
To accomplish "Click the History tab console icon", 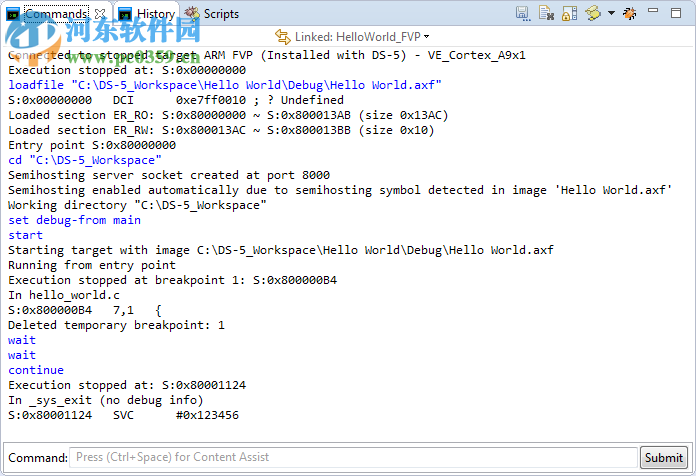I will pos(125,14).
